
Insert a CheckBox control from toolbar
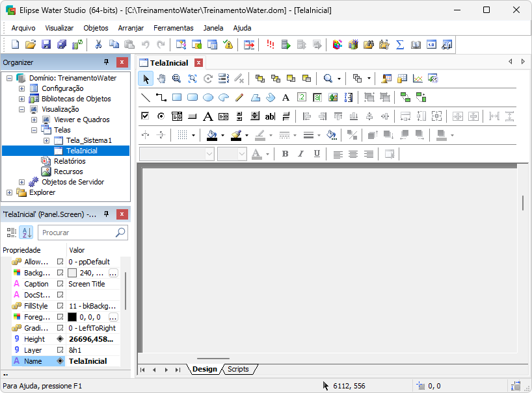click(x=145, y=116)
